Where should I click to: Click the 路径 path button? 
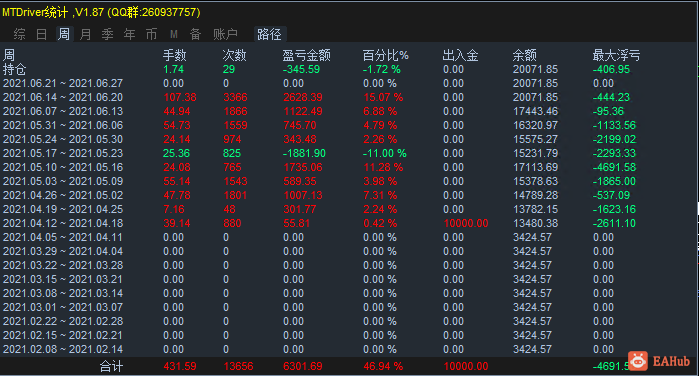(x=269, y=34)
